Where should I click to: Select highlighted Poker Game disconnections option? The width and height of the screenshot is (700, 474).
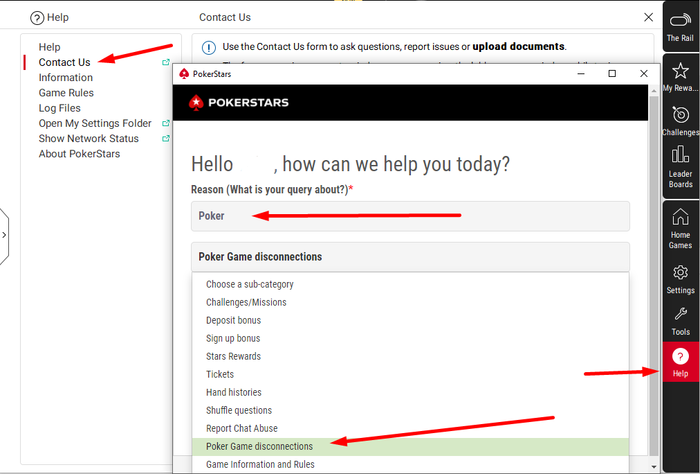(410, 446)
